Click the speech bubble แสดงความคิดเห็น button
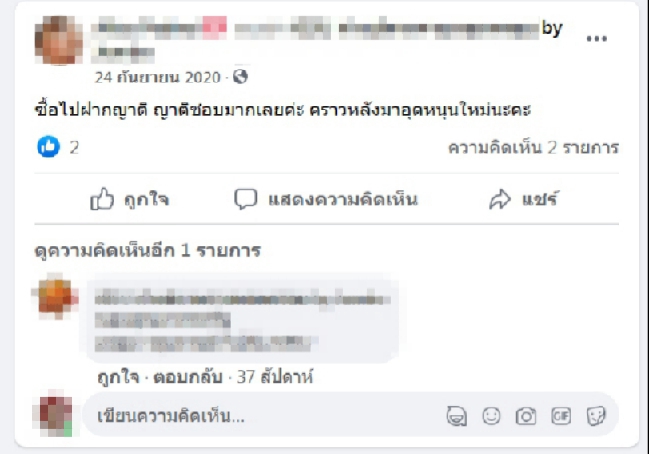The image size is (649, 454). [326, 199]
